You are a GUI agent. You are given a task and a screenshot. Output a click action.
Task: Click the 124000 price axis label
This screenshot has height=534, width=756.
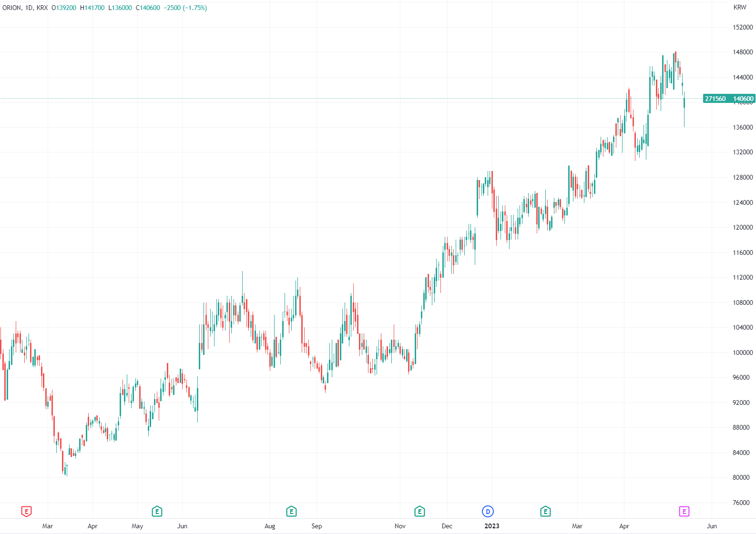(743, 202)
